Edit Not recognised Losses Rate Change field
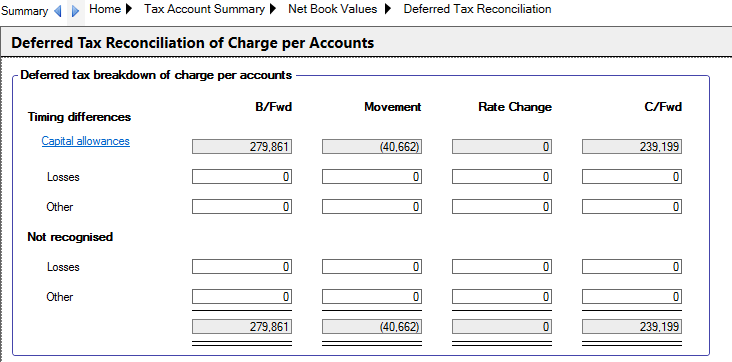732x362 pixels. [x=502, y=267]
